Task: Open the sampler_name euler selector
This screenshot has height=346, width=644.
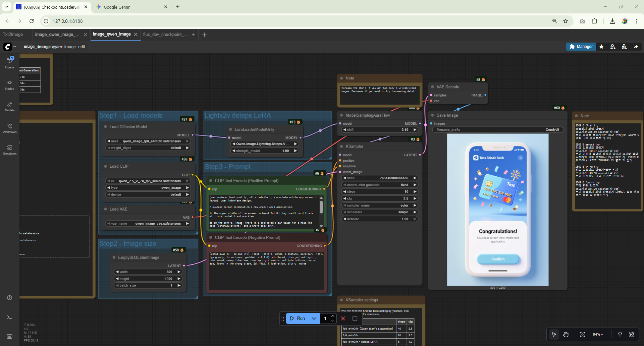Action: (x=379, y=206)
